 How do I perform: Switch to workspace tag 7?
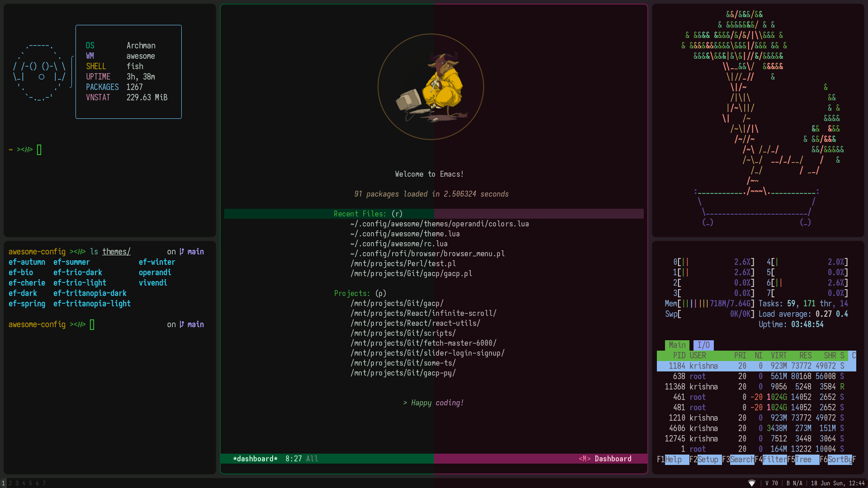44,483
